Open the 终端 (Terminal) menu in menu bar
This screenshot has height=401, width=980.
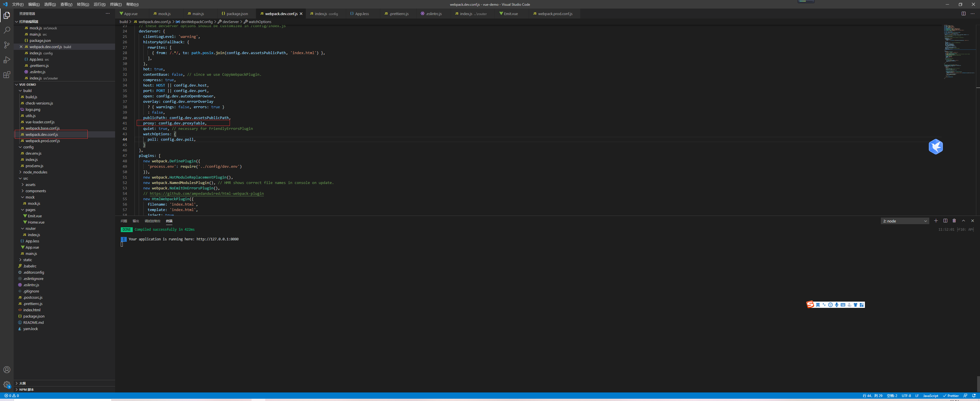(x=116, y=5)
